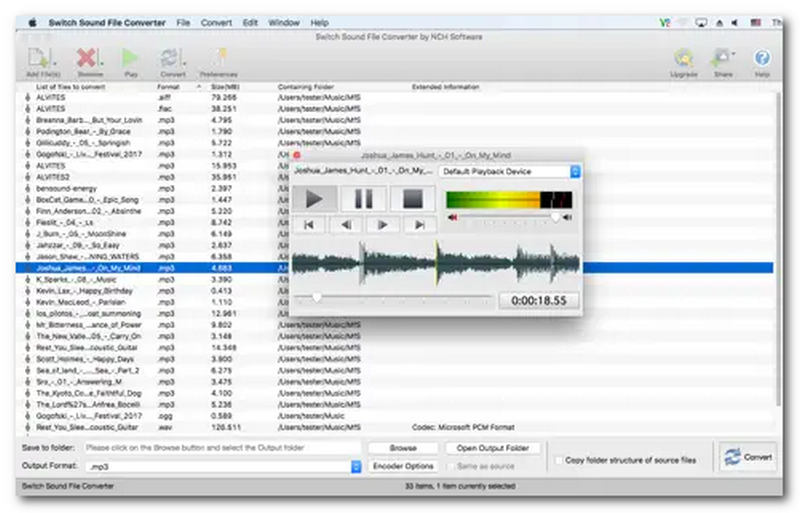Sort by the Size(MB) column header
This screenshot has width=800, height=513.
[x=224, y=87]
